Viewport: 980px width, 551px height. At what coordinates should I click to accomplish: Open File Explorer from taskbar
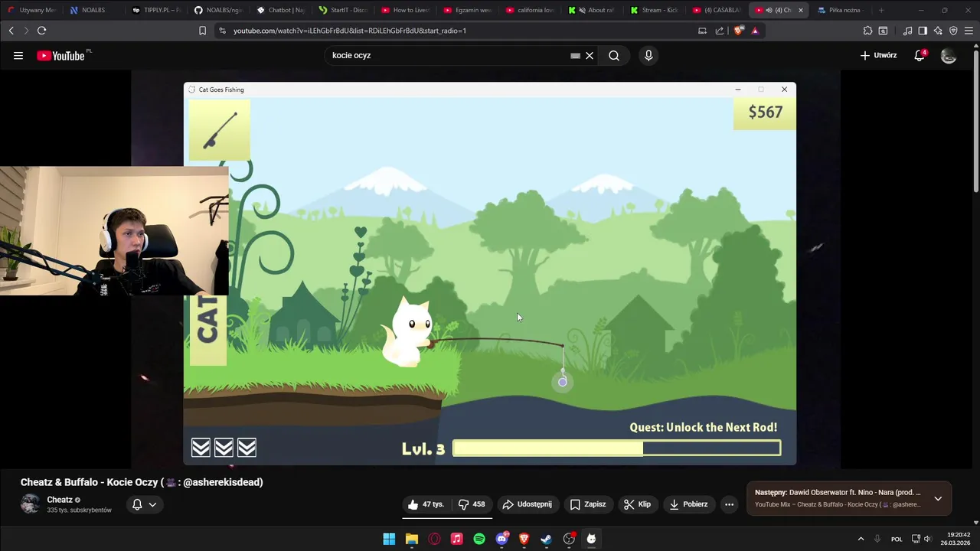(x=411, y=539)
